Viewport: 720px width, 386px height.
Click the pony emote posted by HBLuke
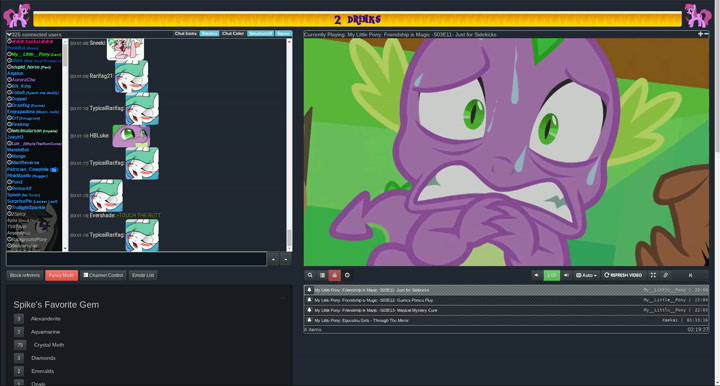click(131, 136)
